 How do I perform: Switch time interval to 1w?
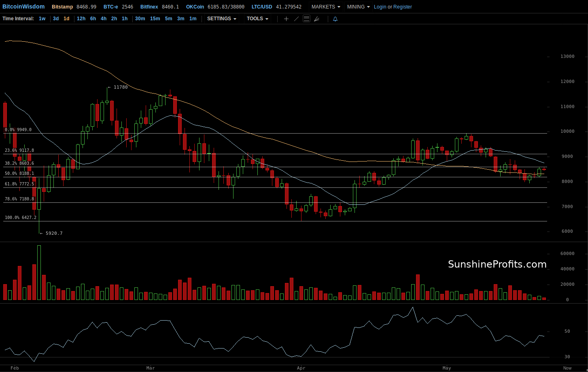[x=42, y=19]
